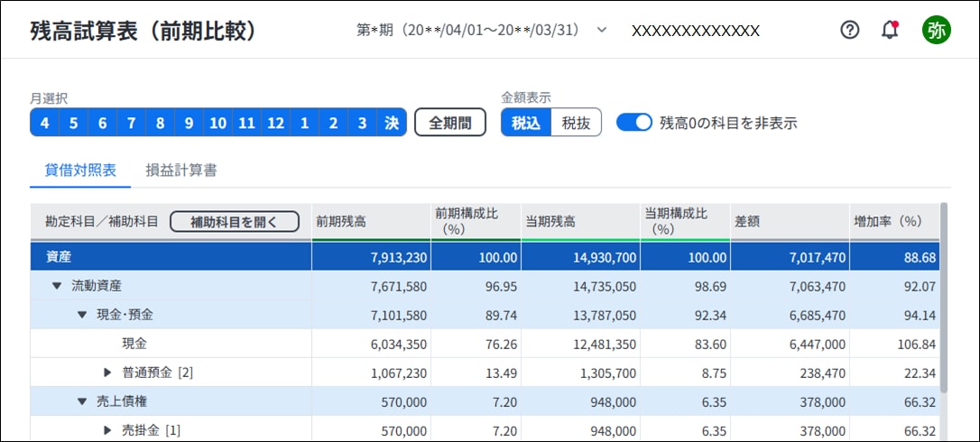This screenshot has height=442, width=980.
Task: Open the notifications bell icon
Action: tap(890, 30)
